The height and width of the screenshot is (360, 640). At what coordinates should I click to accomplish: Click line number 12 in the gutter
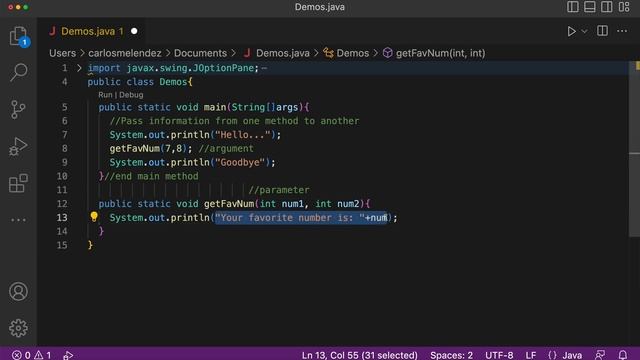pos(62,204)
